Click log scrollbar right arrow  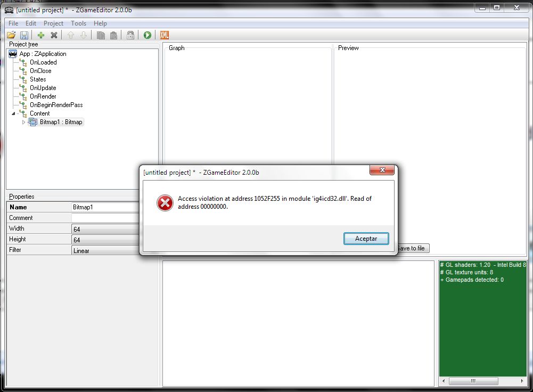pos(522,381)
